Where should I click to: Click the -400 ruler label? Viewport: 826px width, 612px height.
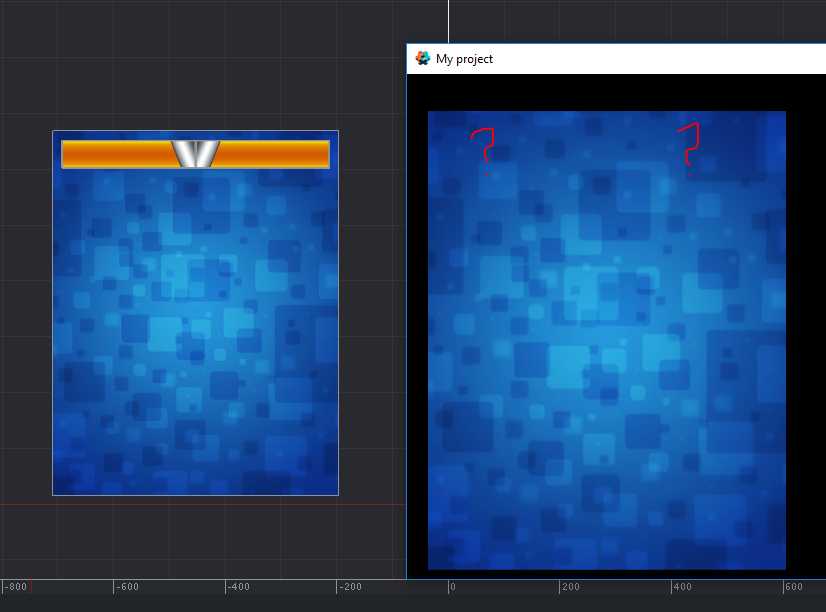pyautogui.click(x=239, y=587)
